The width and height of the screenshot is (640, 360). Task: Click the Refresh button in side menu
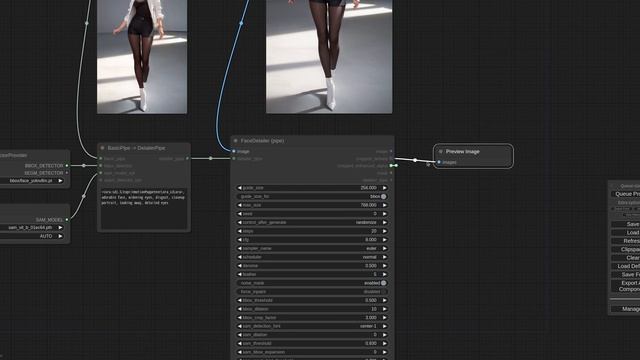626,241
